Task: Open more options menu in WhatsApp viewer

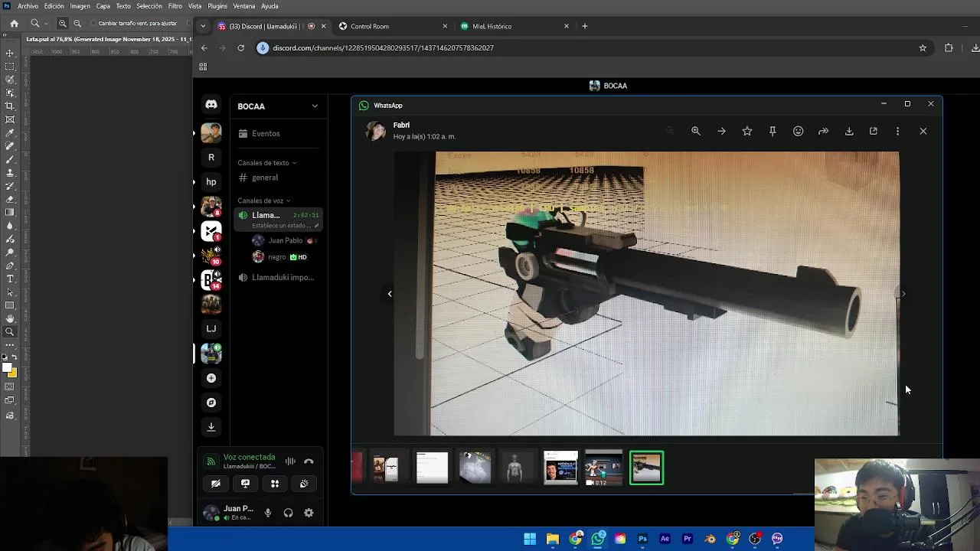Action: pos(897,131)
